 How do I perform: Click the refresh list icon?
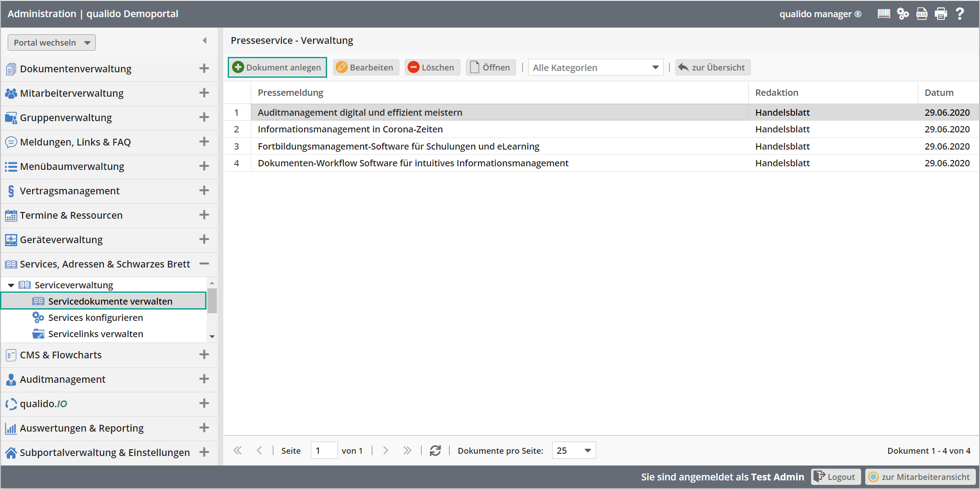(435, 451)
